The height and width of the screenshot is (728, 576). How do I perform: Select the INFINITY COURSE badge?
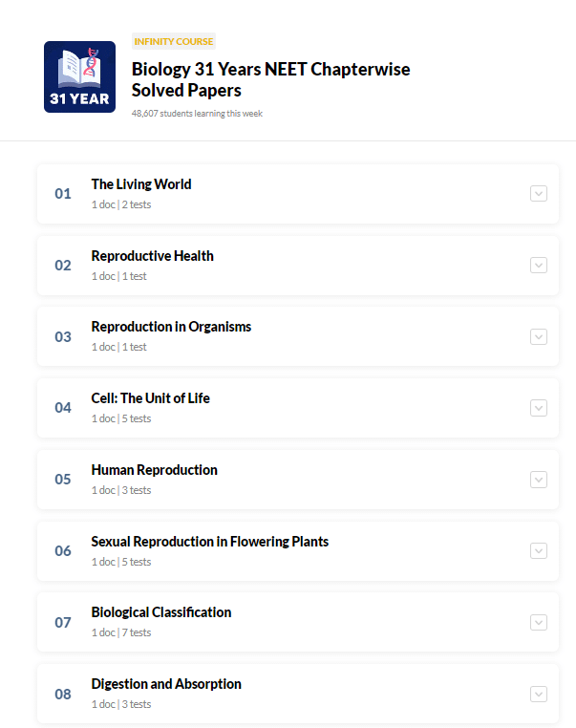click(x=174, y=41)
